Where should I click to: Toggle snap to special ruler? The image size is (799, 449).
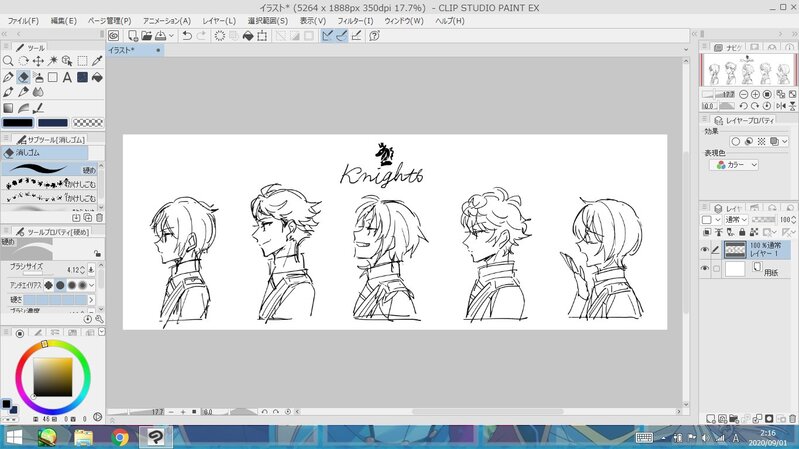pos(342,36)
